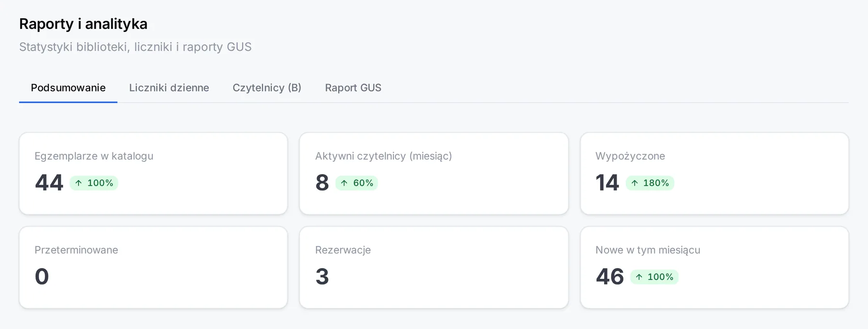This screenshot has height=329, width=868.
Task: Click the 100% value in Nowe w tym miesiącu card
Action: [660, 277]
